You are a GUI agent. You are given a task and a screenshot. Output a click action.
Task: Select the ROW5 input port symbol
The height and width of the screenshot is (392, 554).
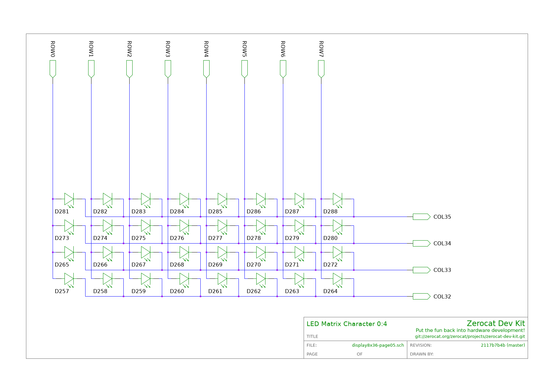click(x=244, y=69)
